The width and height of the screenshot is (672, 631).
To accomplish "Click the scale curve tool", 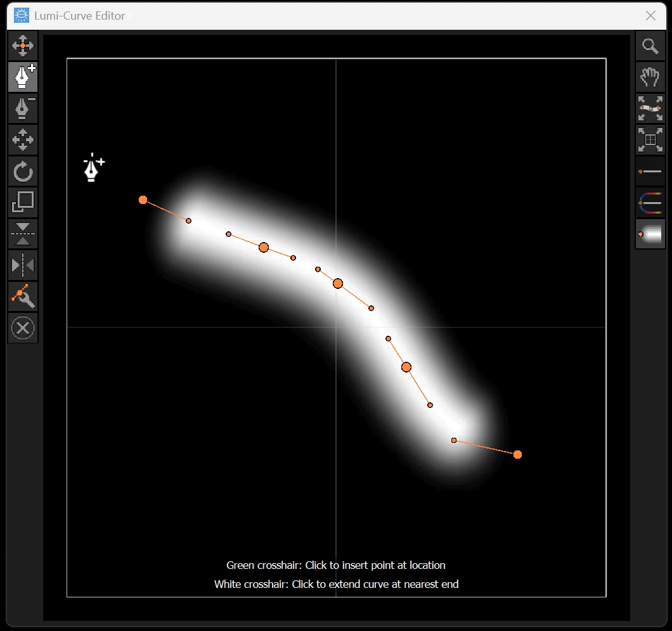I will (23, 203).
